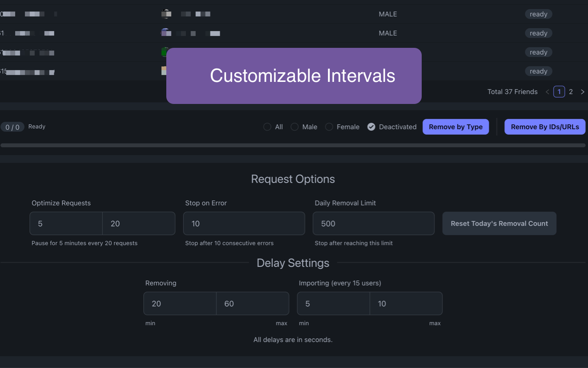The image size is (588, 368).
Task: Select the Female radio option
Action: click(329, 127)
